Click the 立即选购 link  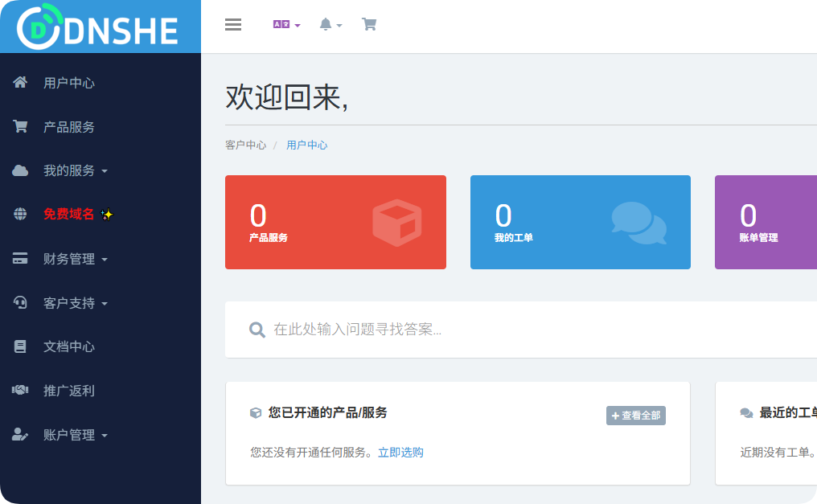pos(400,452)
